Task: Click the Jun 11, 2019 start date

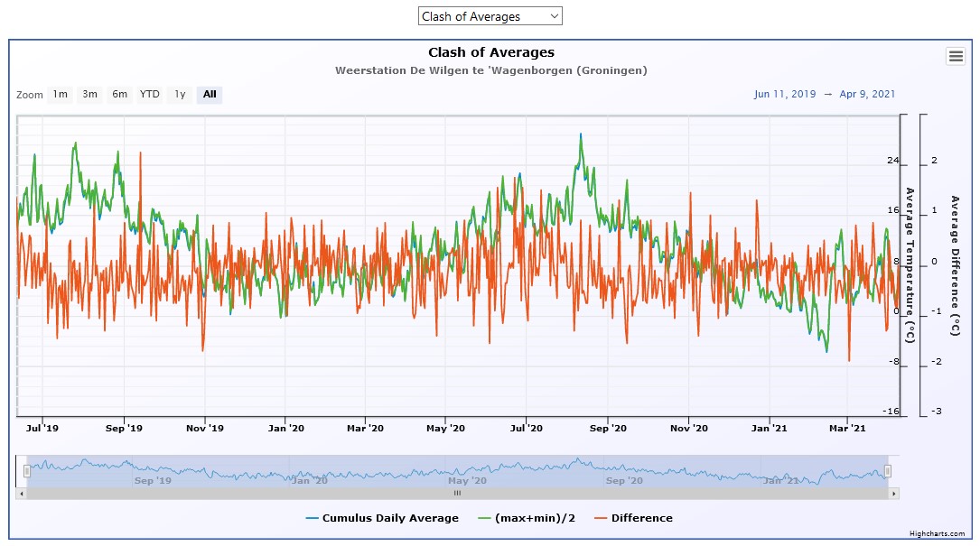Action: point(784,94)
